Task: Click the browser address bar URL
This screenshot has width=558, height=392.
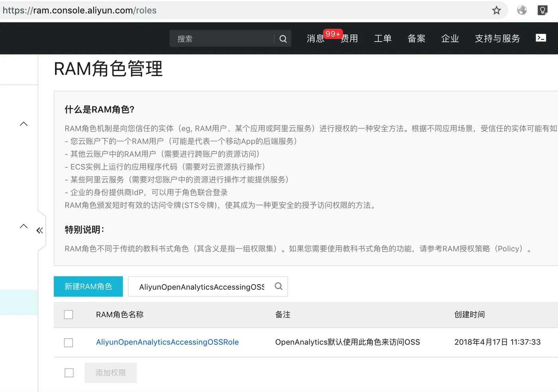Action: coord(80,10)
